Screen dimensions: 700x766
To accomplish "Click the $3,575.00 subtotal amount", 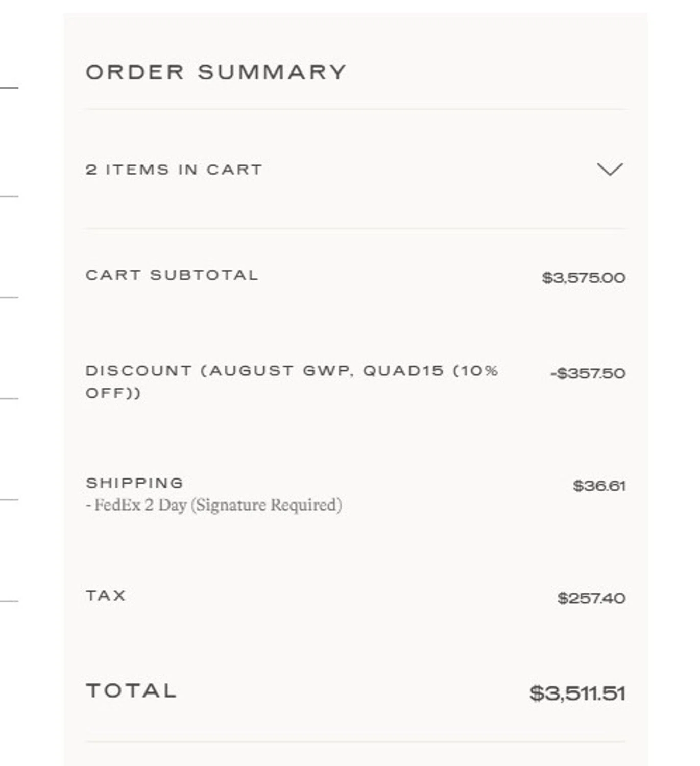I will pyautogui.click(x=583, y=278).
